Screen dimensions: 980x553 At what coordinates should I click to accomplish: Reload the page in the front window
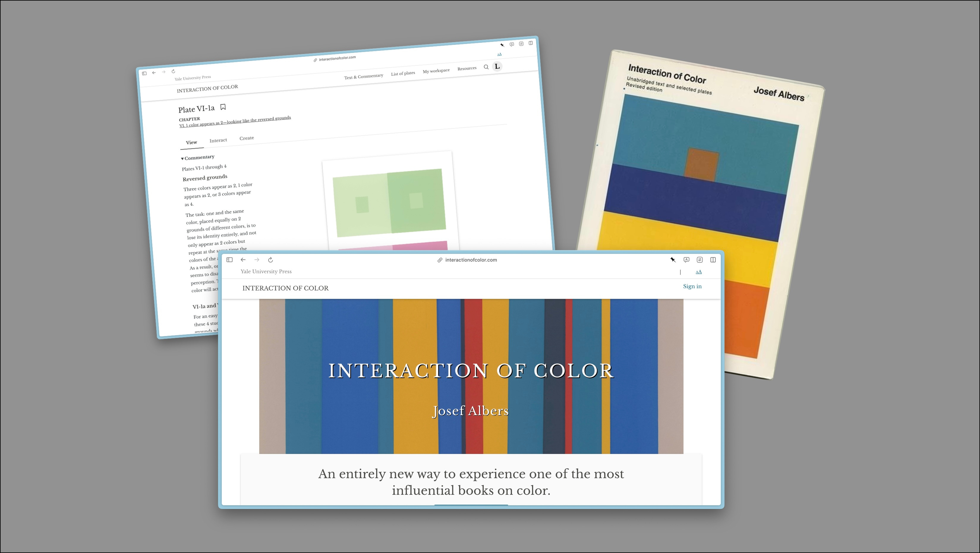270,260
